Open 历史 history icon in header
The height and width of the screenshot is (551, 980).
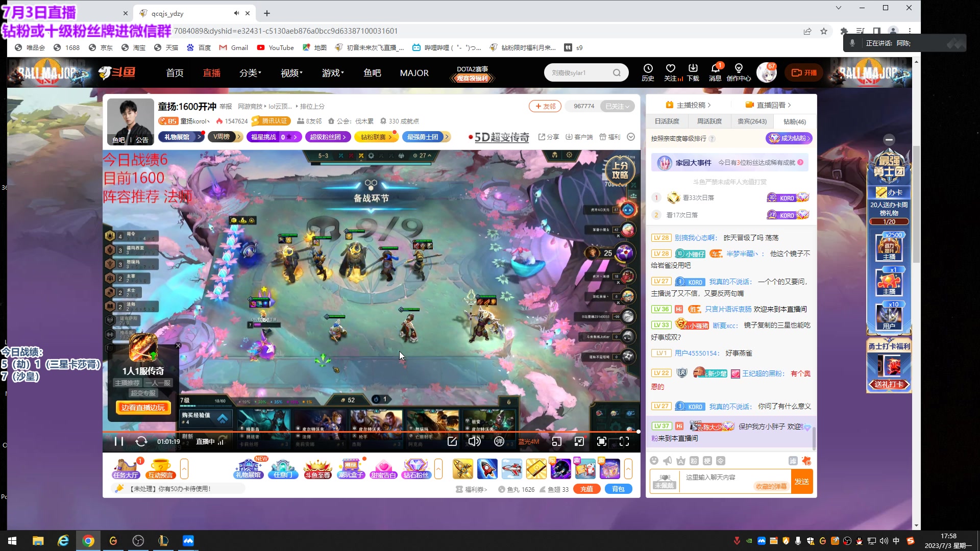click(x=648, y=72)
